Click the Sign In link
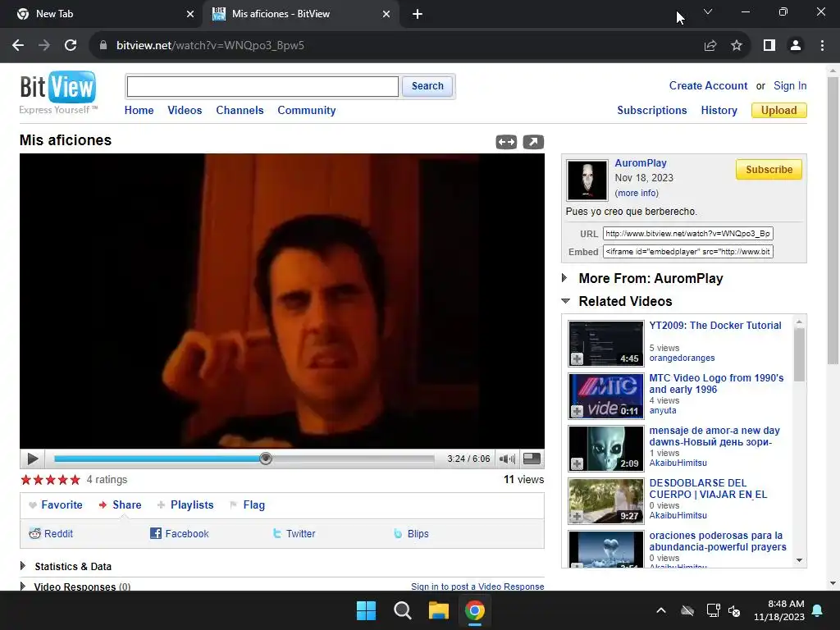Screen dimensions: 840x630 click(x=790, y=85)
